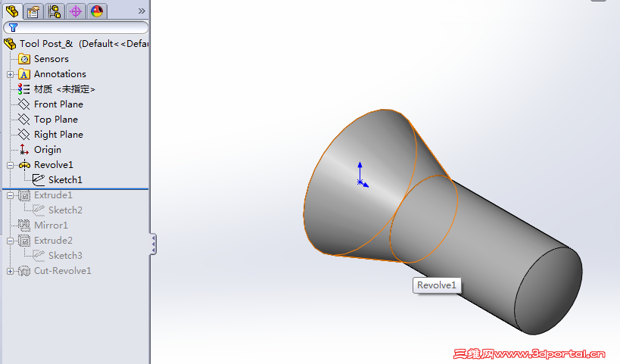Click the Sketch2 icon

(x=39, y=210)
